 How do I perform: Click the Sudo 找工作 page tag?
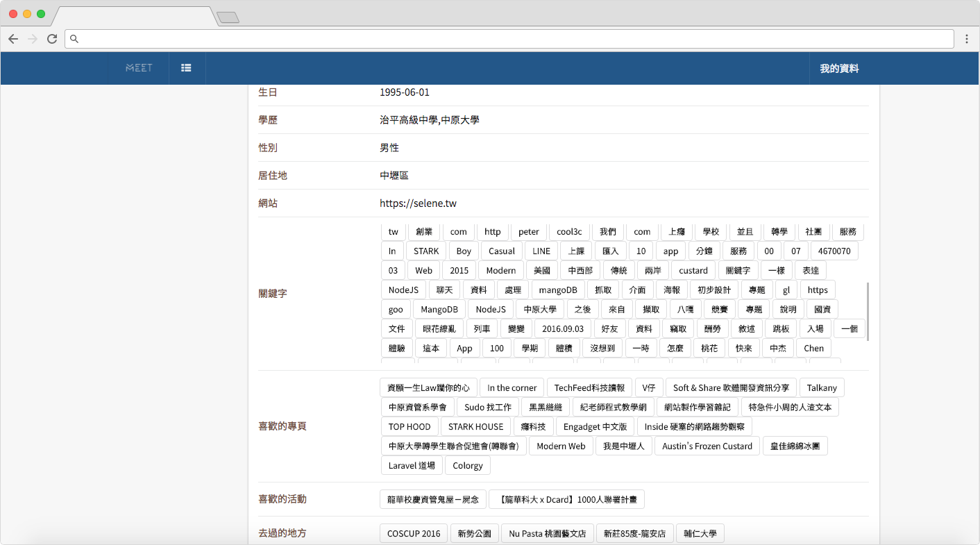(x=488, y=408)
